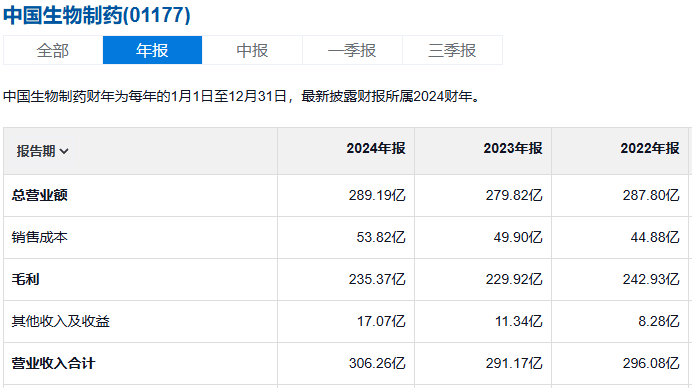Select the 总营业额 row label

coord(39,195)
